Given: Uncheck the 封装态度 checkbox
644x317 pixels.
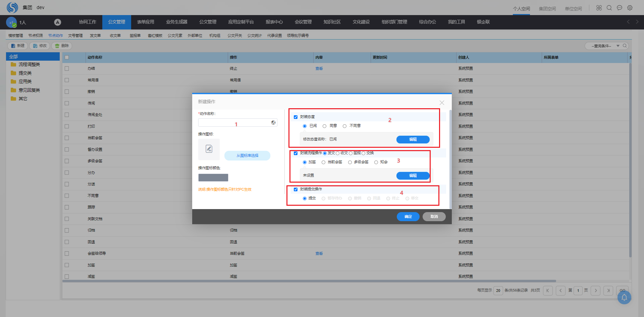Looking at the screenshot, I should click(296, 117).
